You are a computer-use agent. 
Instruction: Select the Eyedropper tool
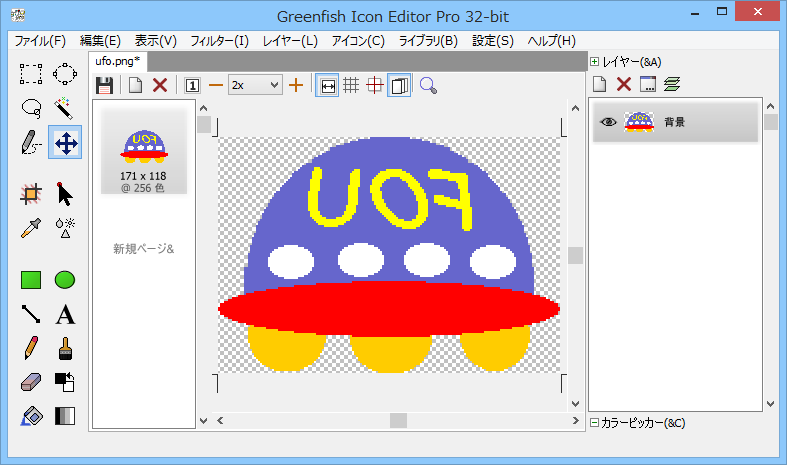pos(31,227)
